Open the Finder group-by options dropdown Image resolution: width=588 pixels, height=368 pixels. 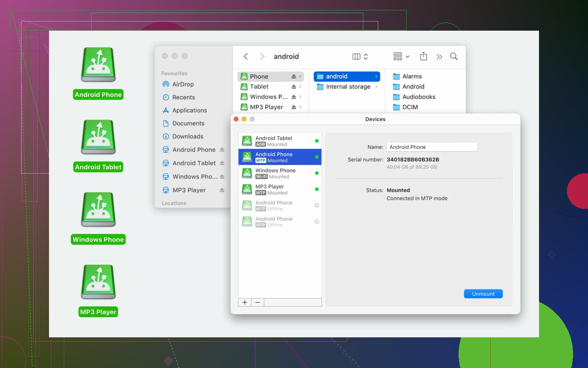coord(401,56)
